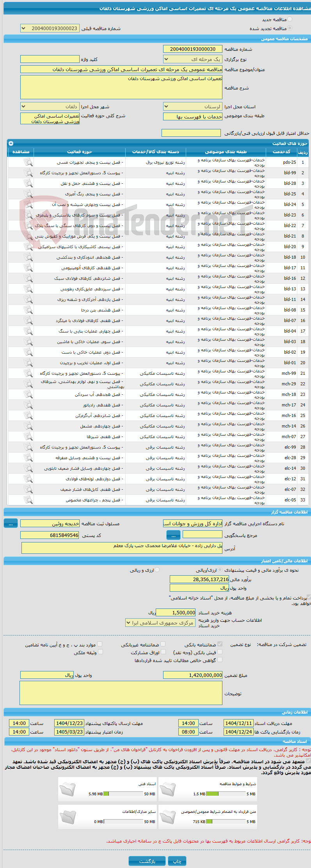
Task: Select the مناقصه تجدید شده radio button
Action: [x=290, y=28]
